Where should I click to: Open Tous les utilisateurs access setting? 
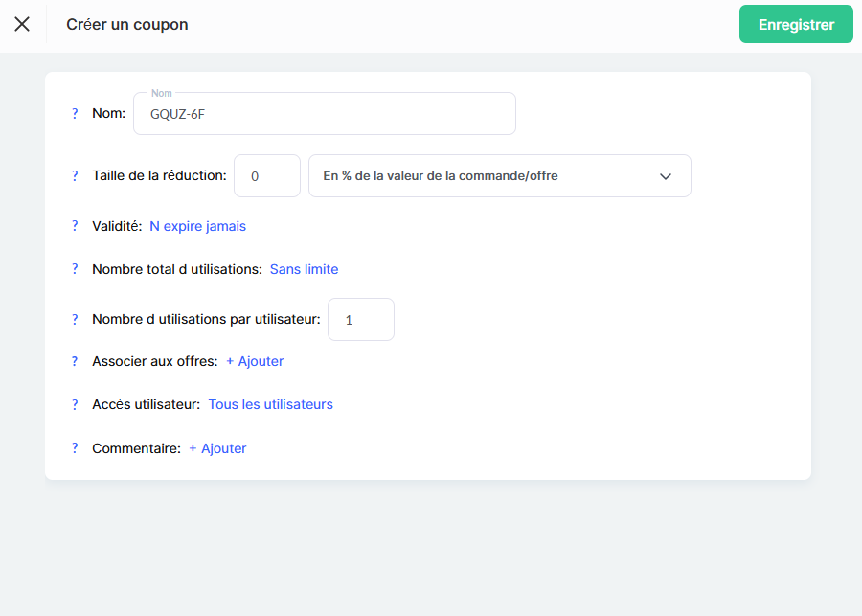coord(270,404)
